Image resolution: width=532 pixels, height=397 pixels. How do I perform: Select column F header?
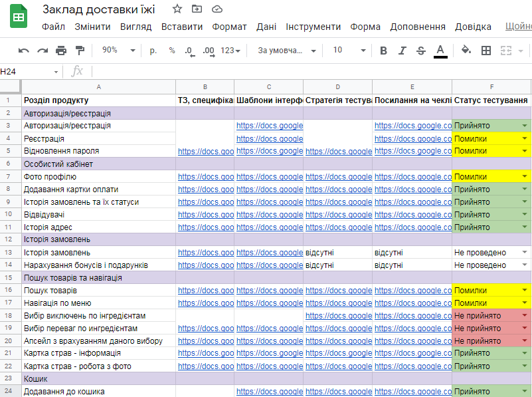491,87
